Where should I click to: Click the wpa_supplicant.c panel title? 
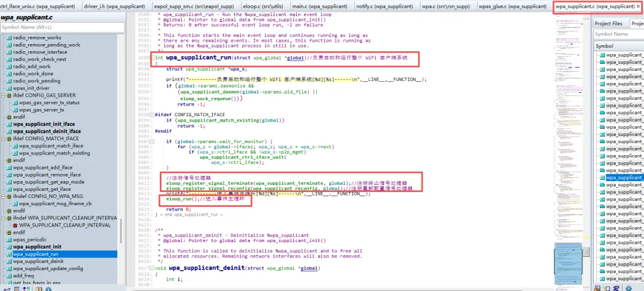pyautogui.click(x=26, y=18)
